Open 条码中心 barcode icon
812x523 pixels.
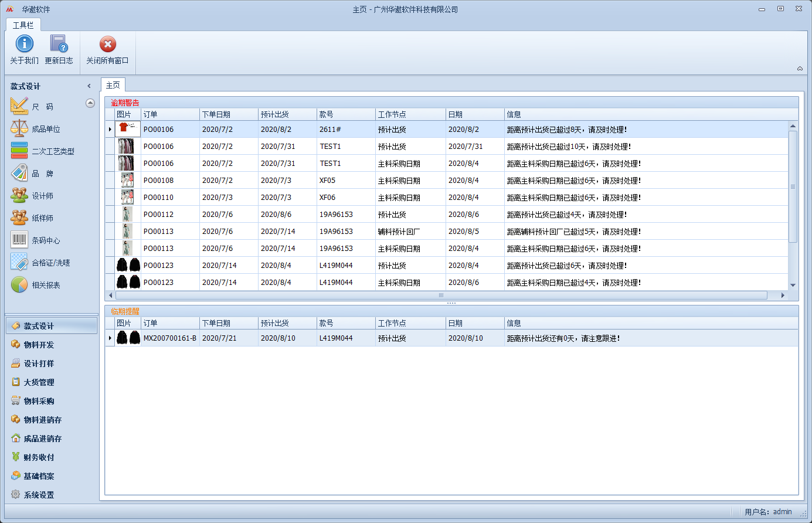tap(19, 240)
